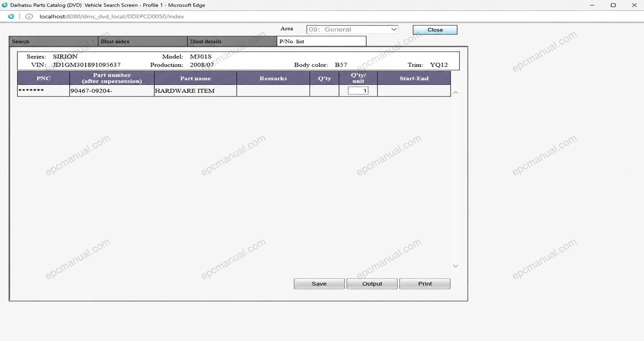The width and height of the screenshot is (644, 341).
Task: Click the Start-End column header
Action: (x=414, y=78)
